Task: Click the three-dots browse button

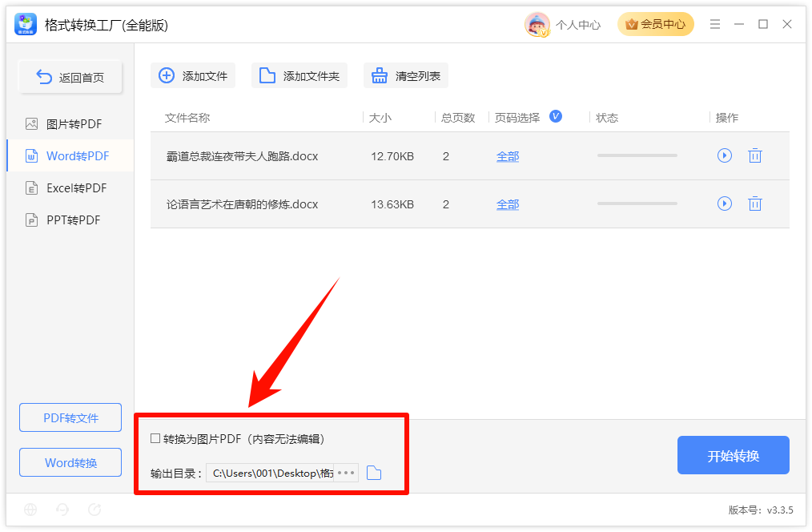Action: pos(346,473)
